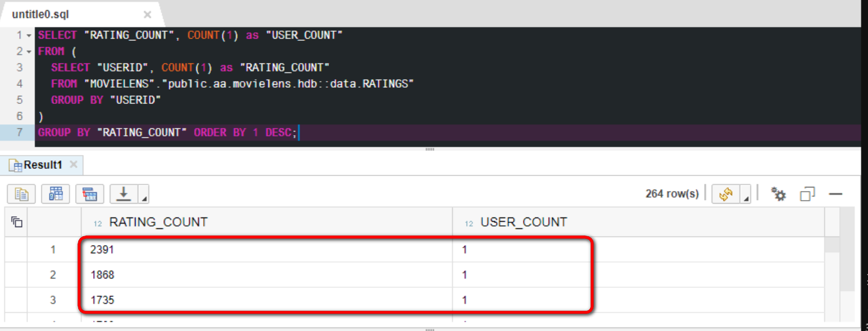Collapse the SELECT block at line 1
868x331 pixels.
click(28, 35)
